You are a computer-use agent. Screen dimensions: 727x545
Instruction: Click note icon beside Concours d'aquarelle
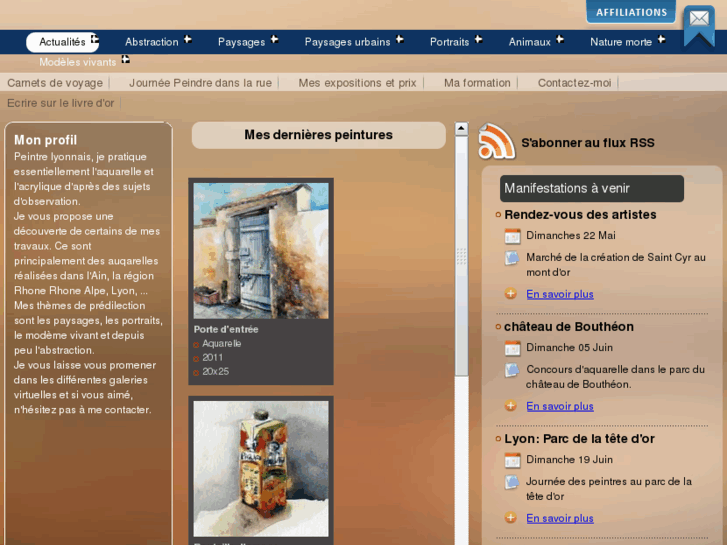[x=512, y=370]
